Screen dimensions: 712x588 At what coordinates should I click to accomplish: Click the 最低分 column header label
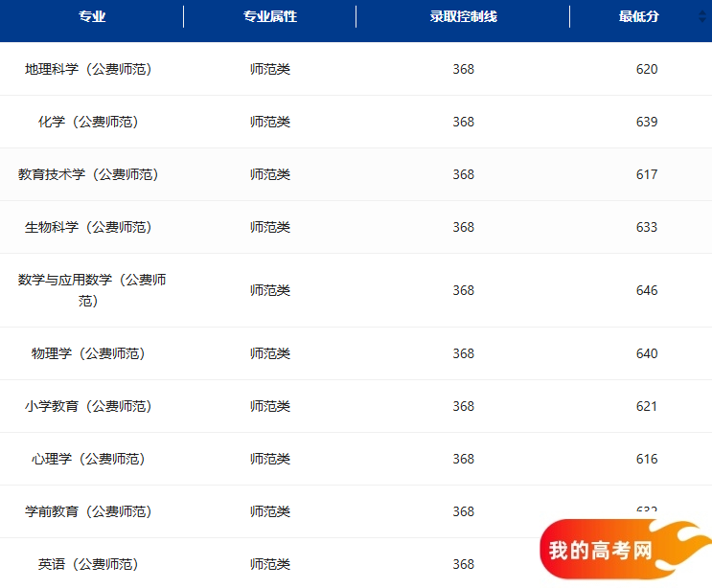tap(638, 17)
